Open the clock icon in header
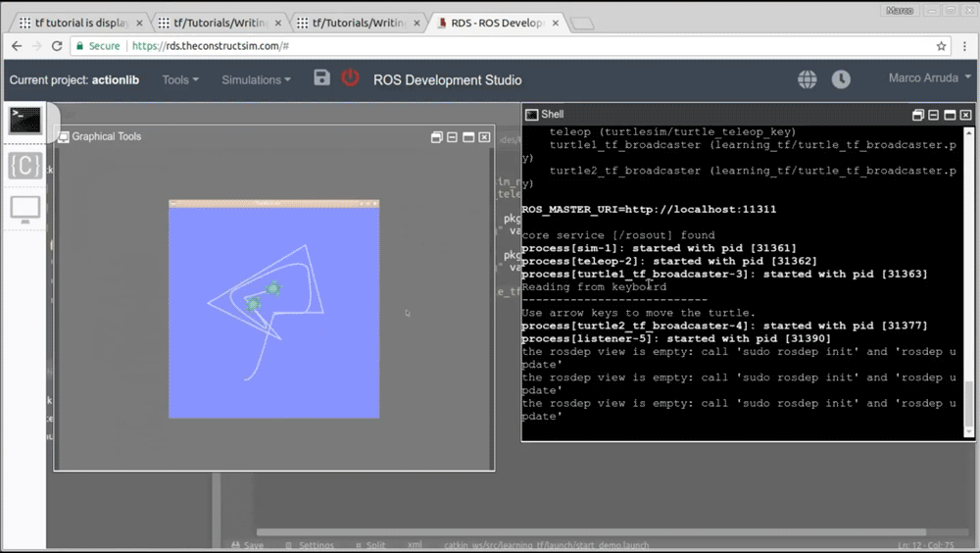 [x=841, y=79]
